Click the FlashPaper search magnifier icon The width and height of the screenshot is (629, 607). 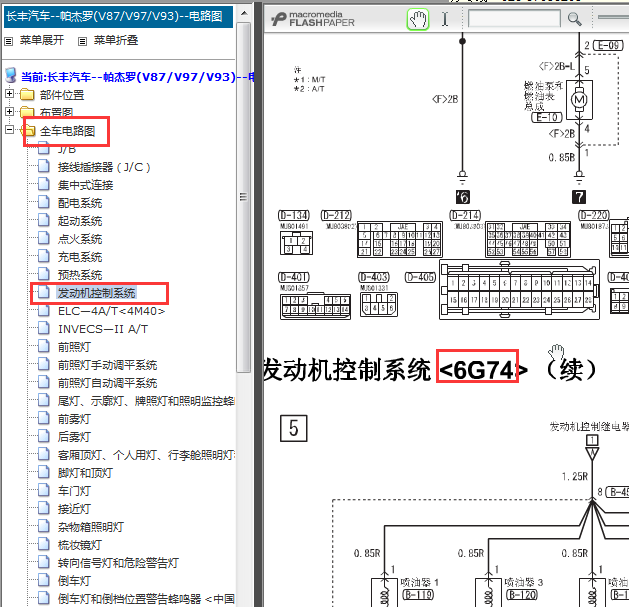574,19
